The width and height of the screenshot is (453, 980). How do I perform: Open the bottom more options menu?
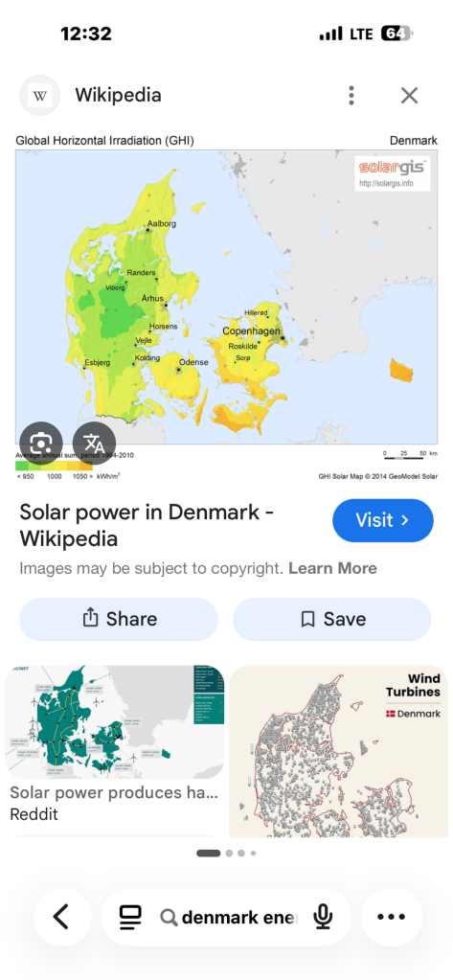[x=392, y=917]
